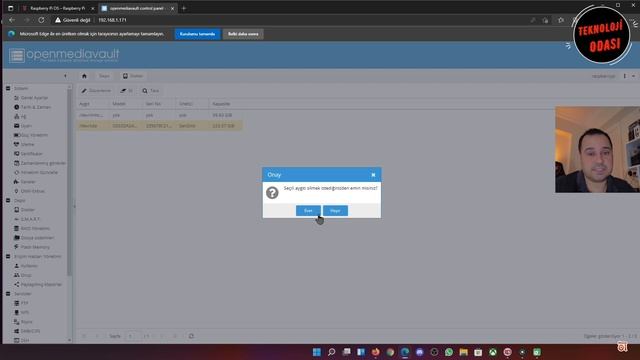The height and width of the screenshot is (360, 640).
Task: Go to the home breadcrumb icon
Action: [x=84, y=76]
